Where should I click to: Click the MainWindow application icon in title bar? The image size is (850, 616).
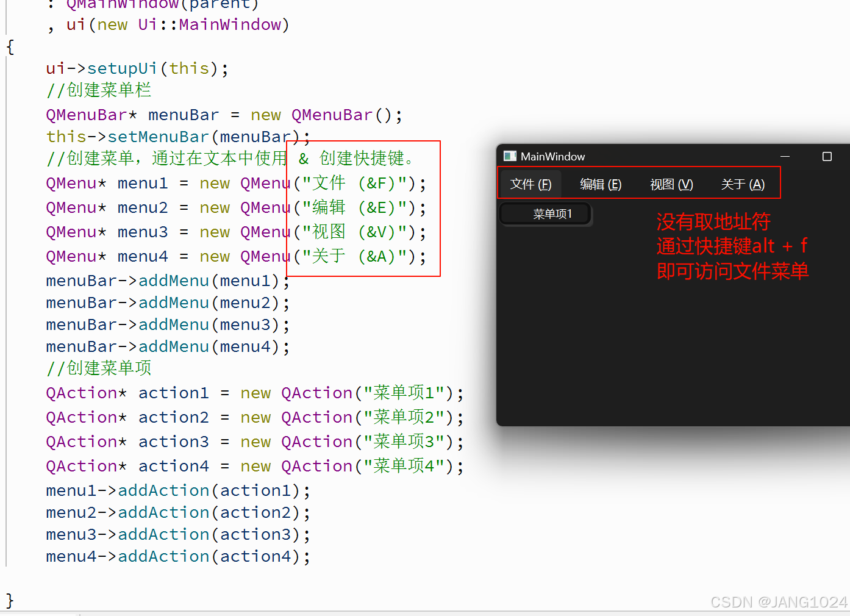pos(510,156)
